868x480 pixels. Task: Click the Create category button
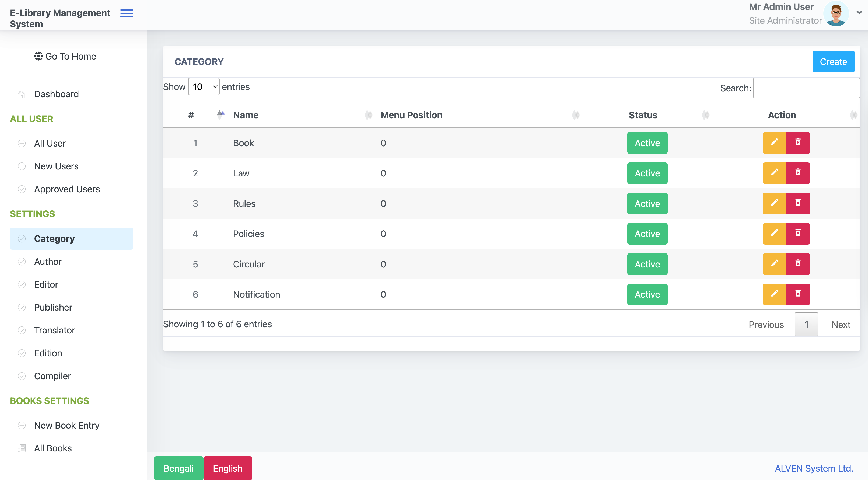(833, 62)
